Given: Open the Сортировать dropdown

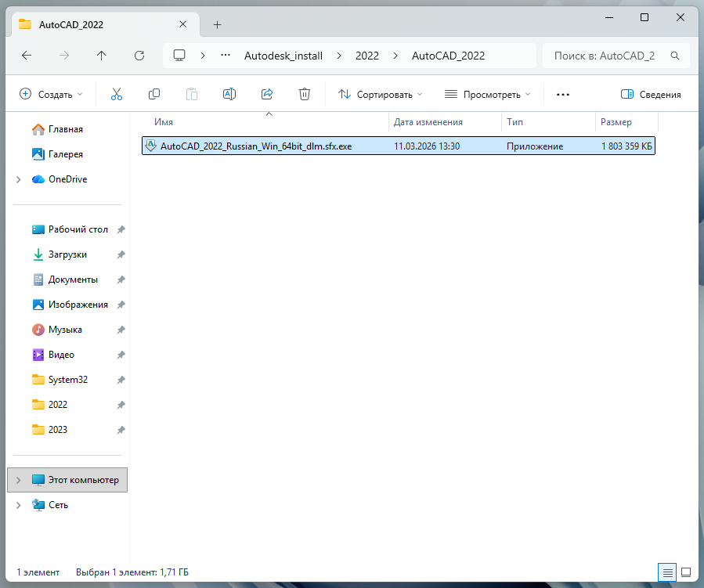Looking at the screenshot, I should tap(381, 94).
